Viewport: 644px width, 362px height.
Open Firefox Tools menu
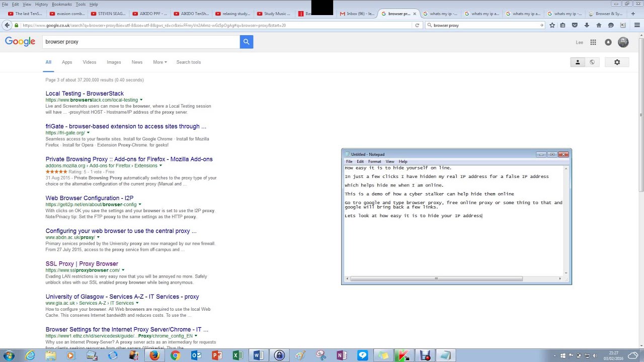point(80,4)
